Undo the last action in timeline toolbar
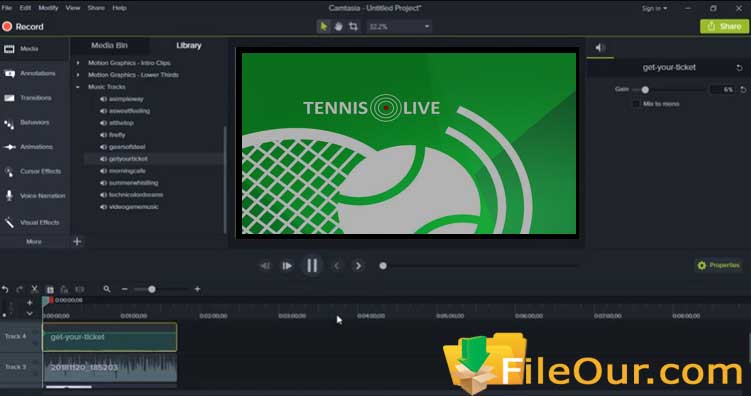751x396 pixels. (x=5, y=290)
